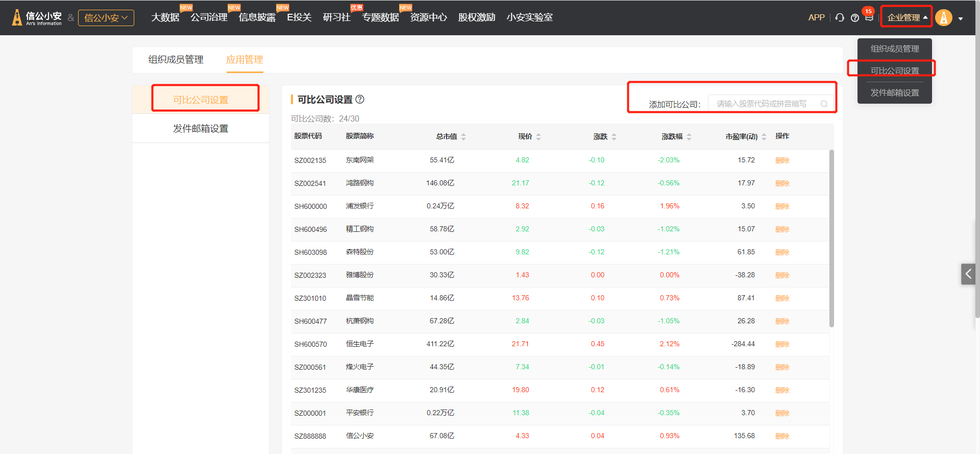Select 可比公司设置 in left sidebar
The height and width of the screenshot is (454, 980).
201,100
